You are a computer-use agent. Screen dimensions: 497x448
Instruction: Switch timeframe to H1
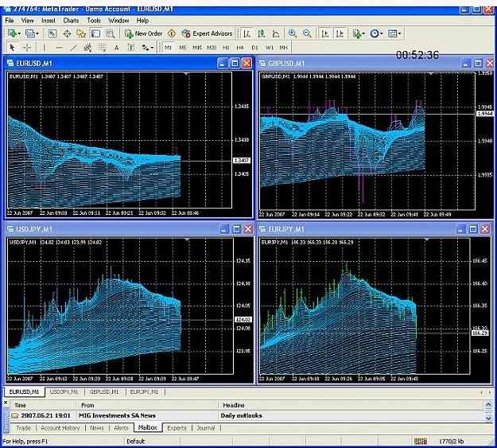point(226,48)
